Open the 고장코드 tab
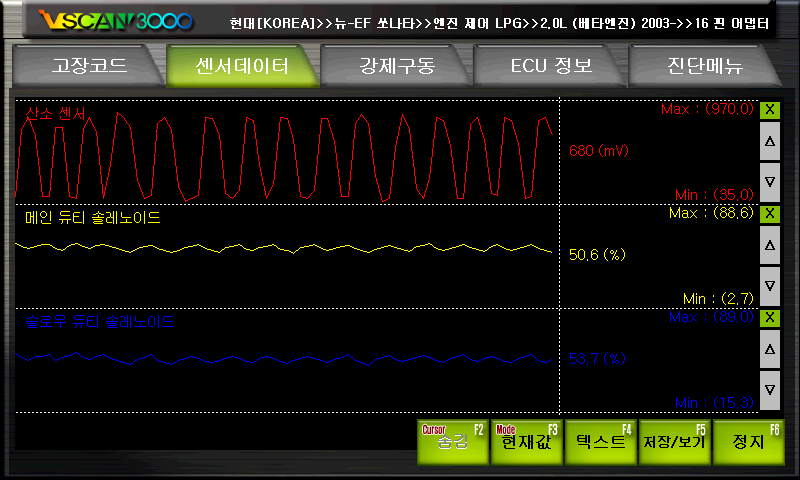This screenshot has height=480, width=800. pyautogui.click(x=88, y=67)
